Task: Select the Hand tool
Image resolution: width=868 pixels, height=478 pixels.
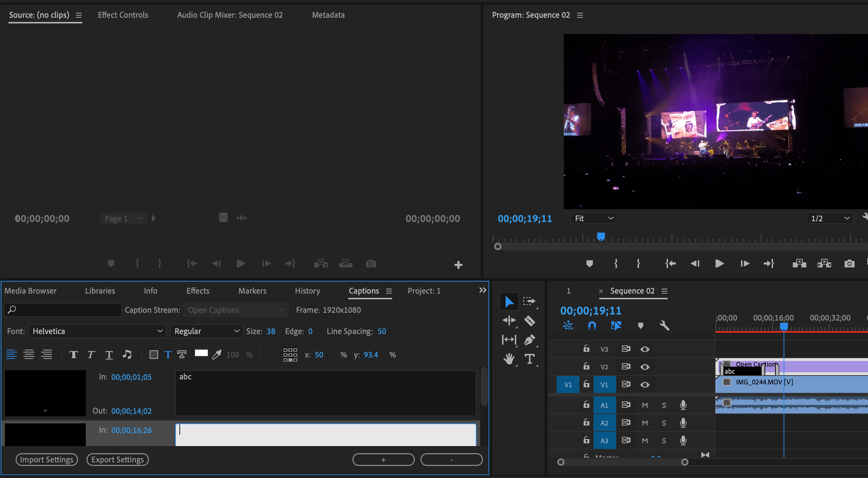Action: 509,358
